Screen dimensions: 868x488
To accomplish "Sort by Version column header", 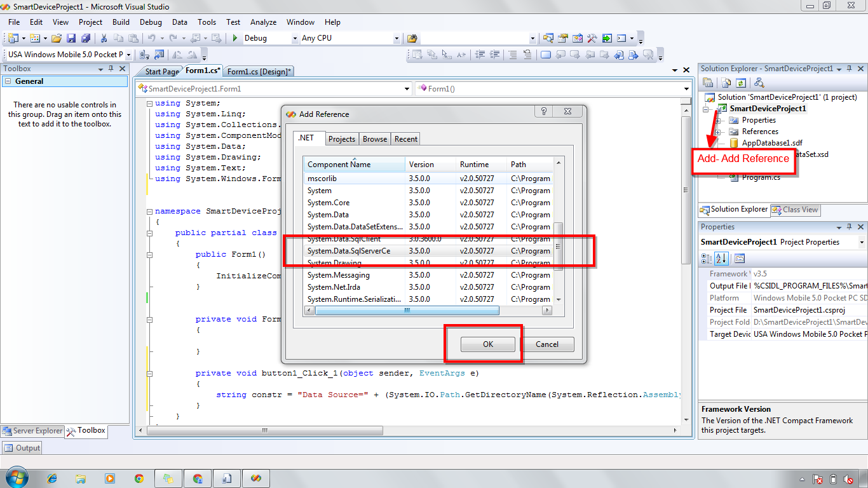I will click(x=430, y=165).
